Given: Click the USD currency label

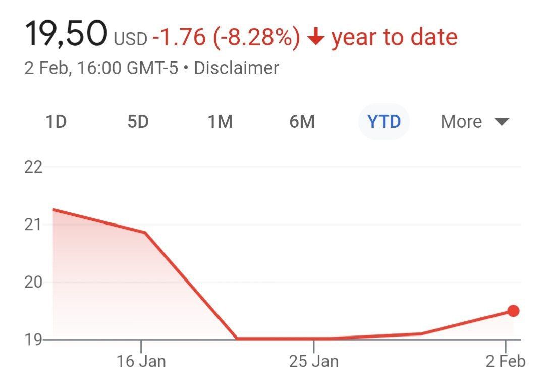Looking at the screenshot, I should pos(130,39).
